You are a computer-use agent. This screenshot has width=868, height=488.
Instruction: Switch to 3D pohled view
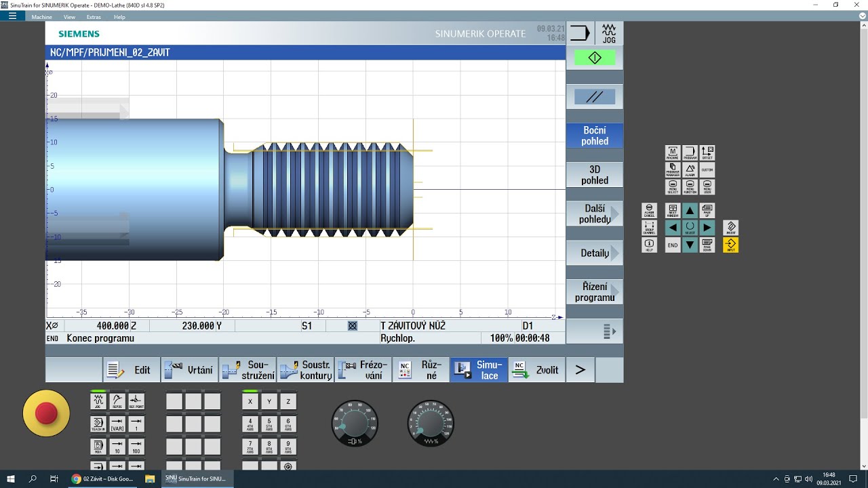point(595,175)
